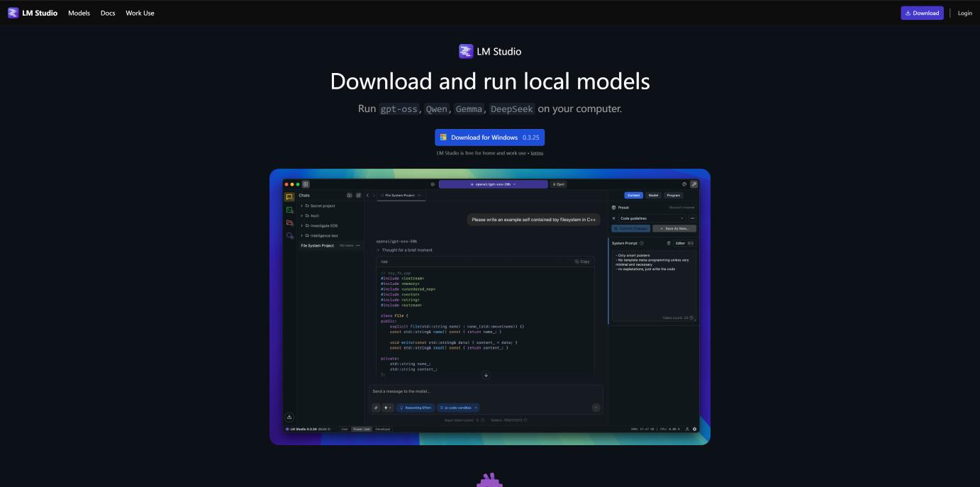
Task: Click the Qwen model name chip
Action: point(437,109)
